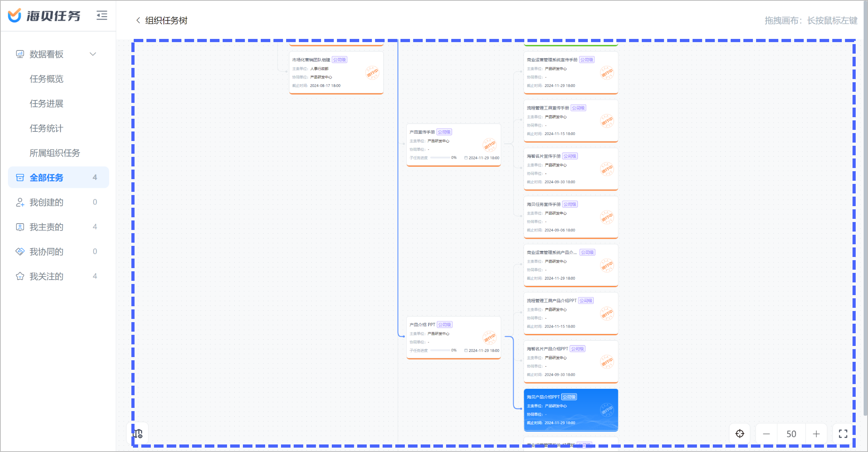Click the 产品宣传手册 sub-task progress bar
The height and width of the screenshot is (452, 868).
pyautogui.click(x=440, y=158)
